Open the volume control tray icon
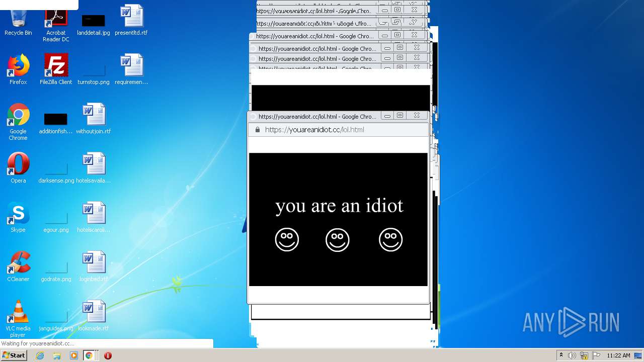 [x=572, y=355]
